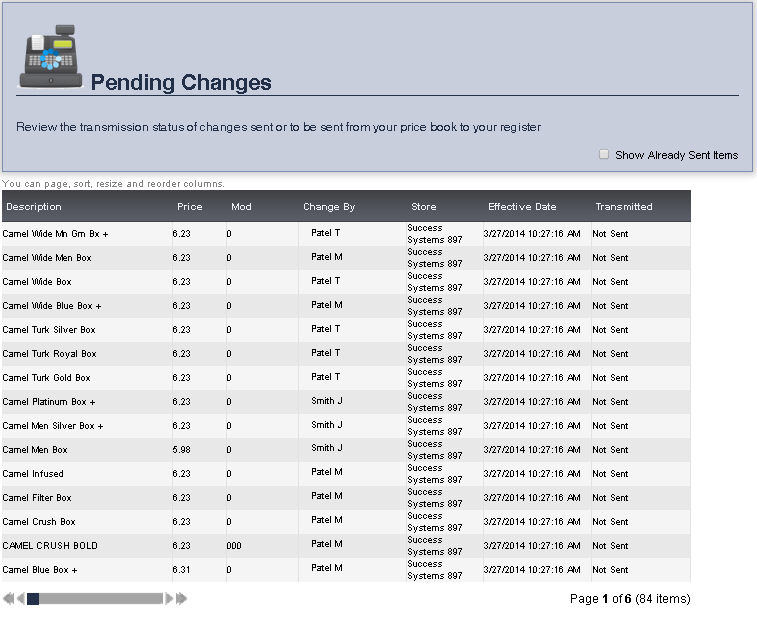
Task: Click the Camel Platinum Box + entry
Action: click(x=49, y=402)
